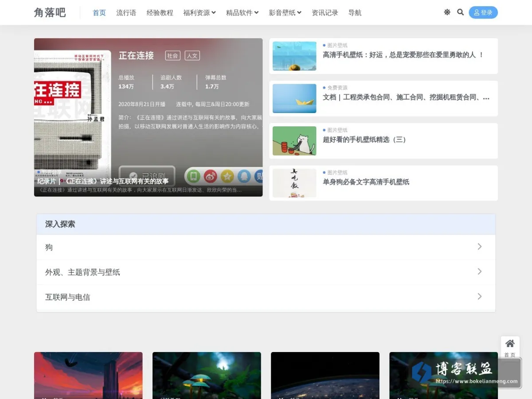The image size is (532, 399).
Task: Open the 角落吧 site logo
Action: point(50,12)
